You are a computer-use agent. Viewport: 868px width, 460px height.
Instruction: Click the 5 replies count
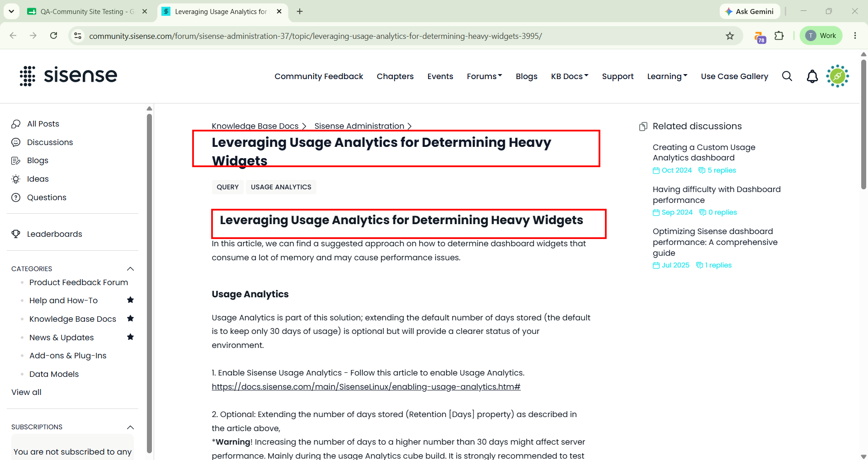tap(717, 170)
